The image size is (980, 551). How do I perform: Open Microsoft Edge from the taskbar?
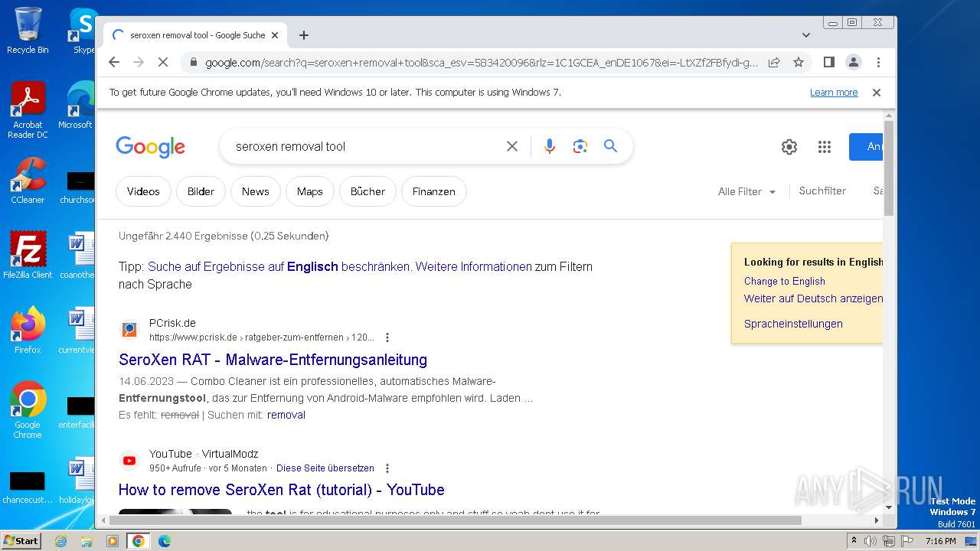[164, 541]
